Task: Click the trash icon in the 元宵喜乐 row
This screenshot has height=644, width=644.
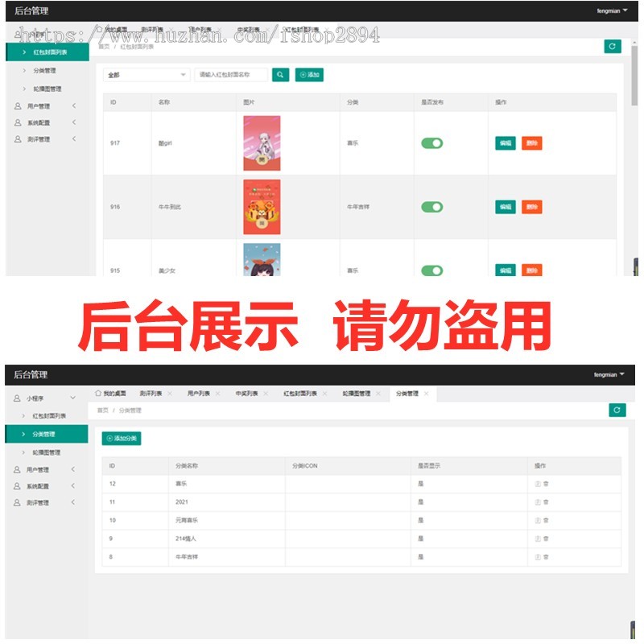Action: click(x=546, y=520)
